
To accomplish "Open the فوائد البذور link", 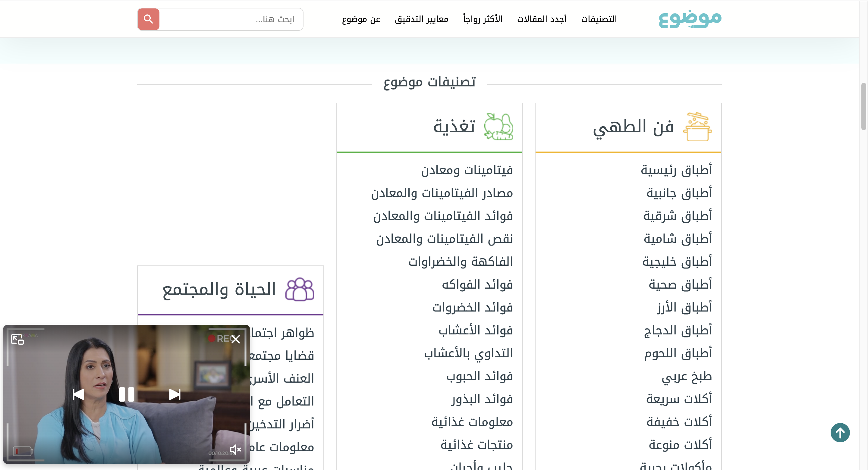I will point(482,399).
